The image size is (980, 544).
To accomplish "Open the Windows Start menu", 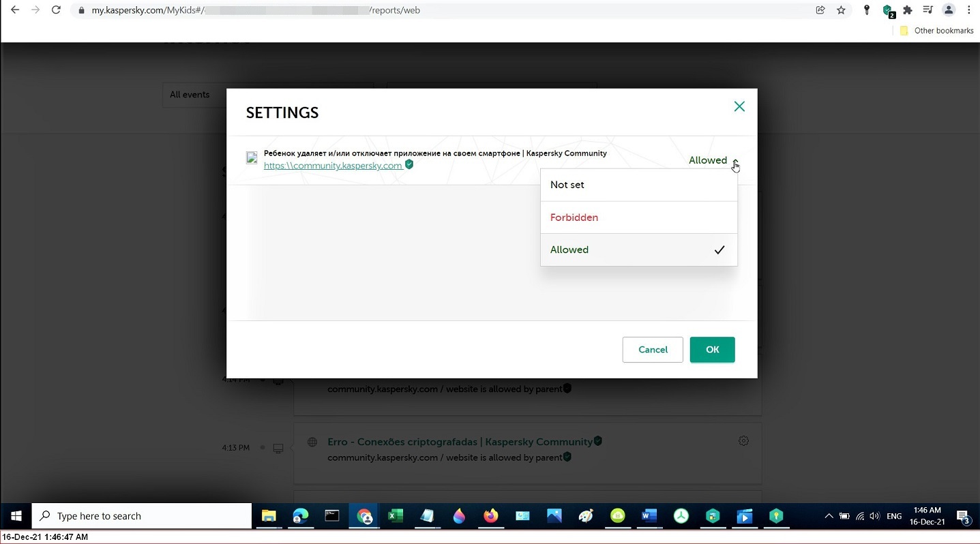I will (x=16, y=516).
